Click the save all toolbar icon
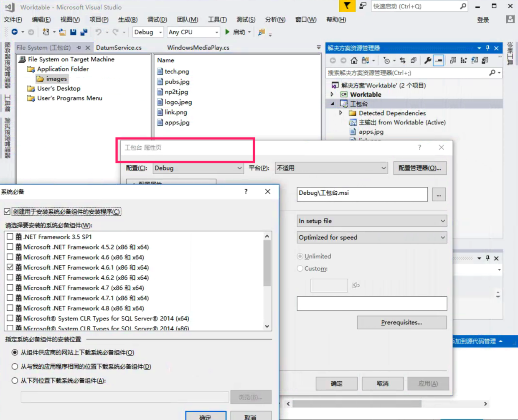 pyautogui.click(x=84, y=32)
